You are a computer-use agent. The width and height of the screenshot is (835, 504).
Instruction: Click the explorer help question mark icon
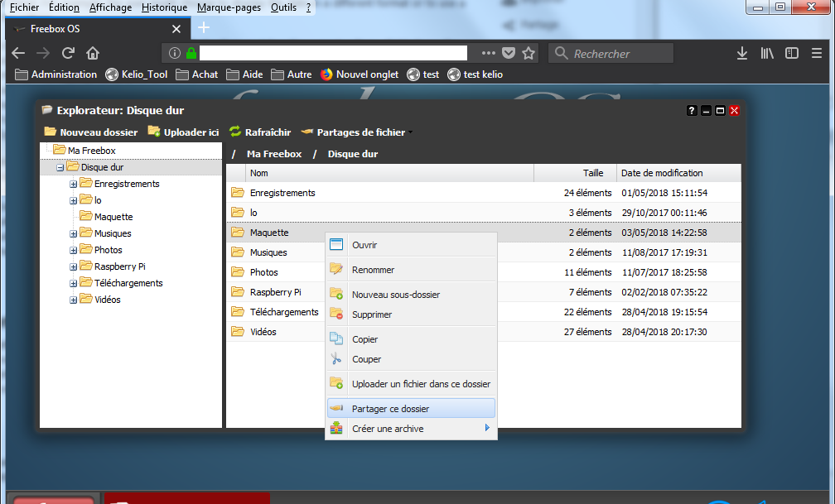pyautogui.click(x=691, y=111)
